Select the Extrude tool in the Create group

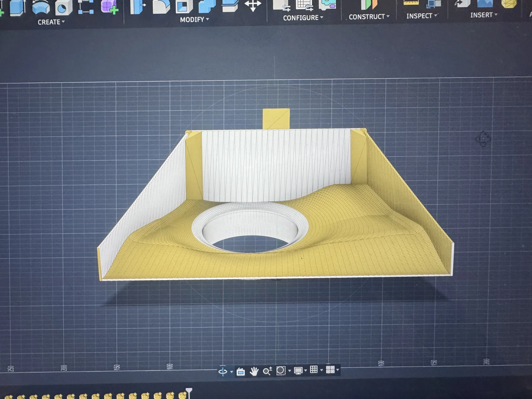pos(17,7)
